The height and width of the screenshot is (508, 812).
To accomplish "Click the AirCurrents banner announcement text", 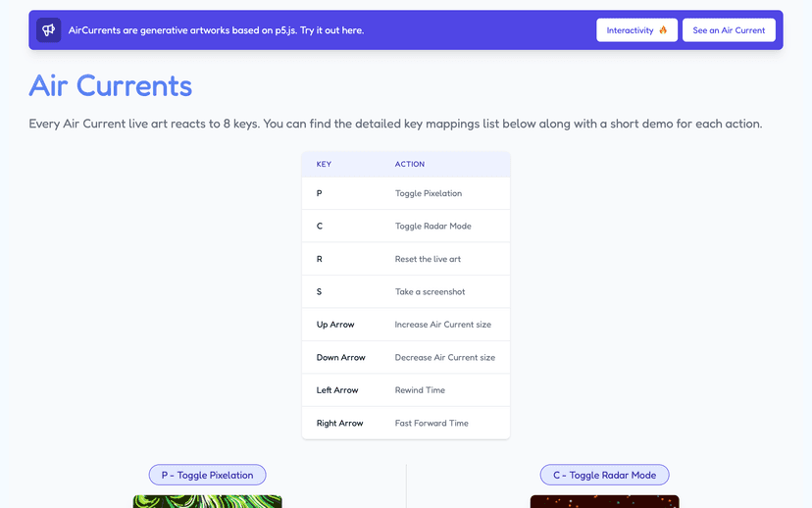I will tap(216, 30).
